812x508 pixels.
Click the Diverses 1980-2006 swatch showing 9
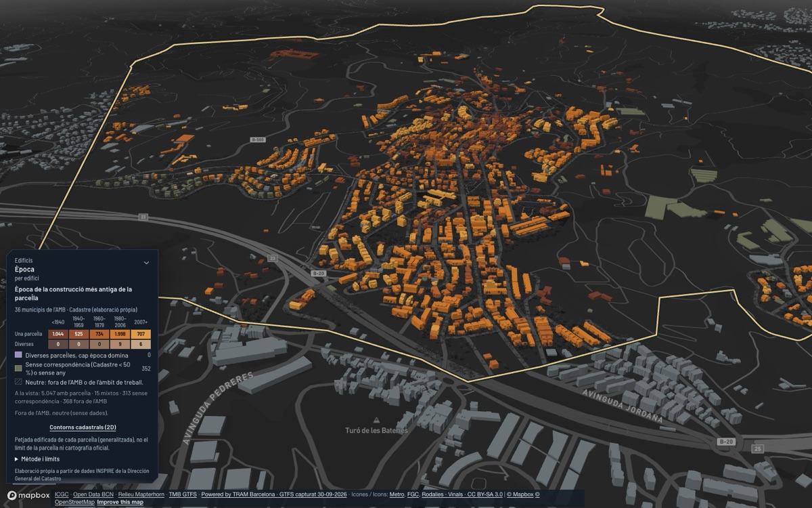tap(120, 344)
